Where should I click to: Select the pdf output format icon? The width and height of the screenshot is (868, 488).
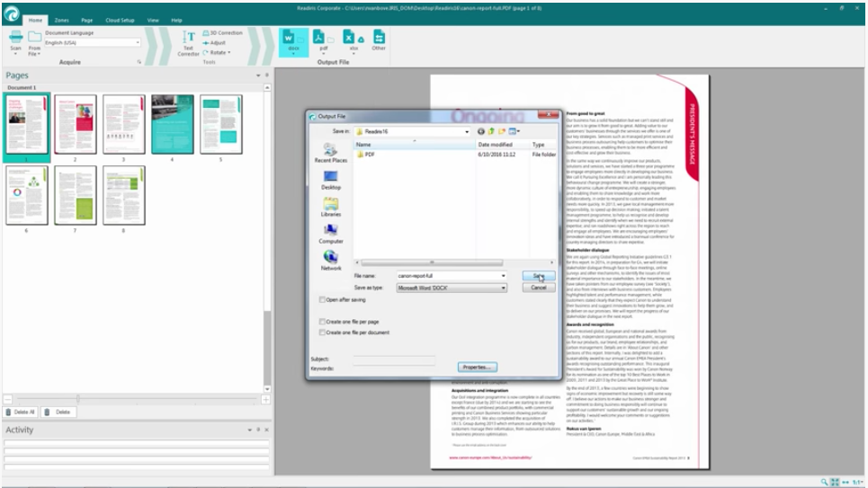click(318, 38)
